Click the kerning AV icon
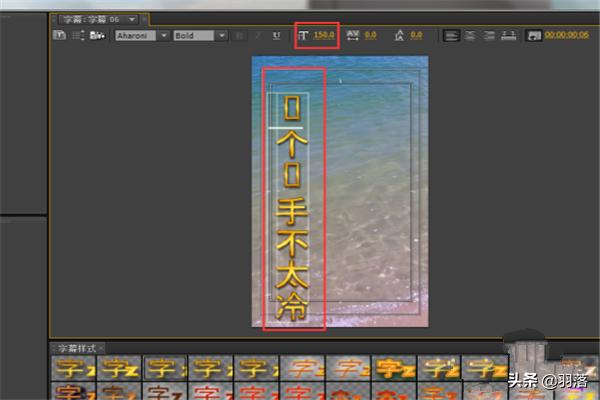The height and width of the screenshot is (400, 600). 352,35
